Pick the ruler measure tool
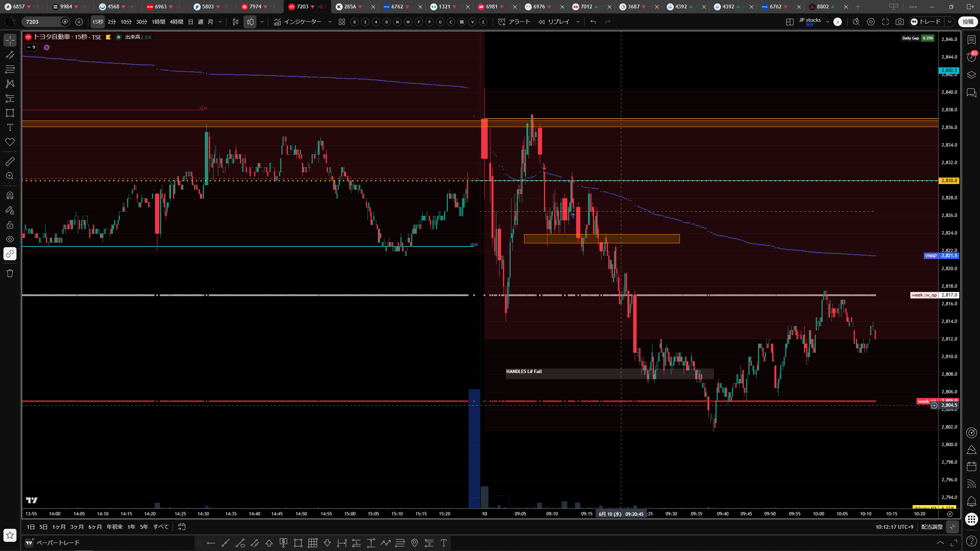980x551 pixels. coord(10,161)
